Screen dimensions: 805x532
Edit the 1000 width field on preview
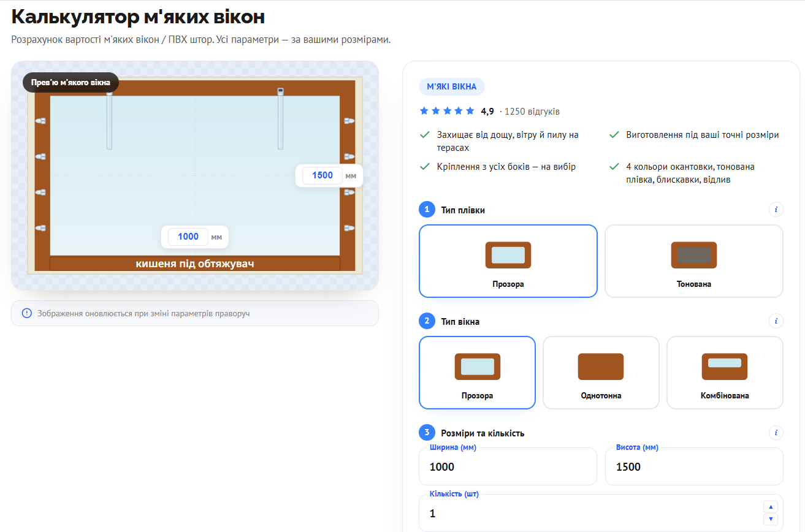click(x=188, y=237)
